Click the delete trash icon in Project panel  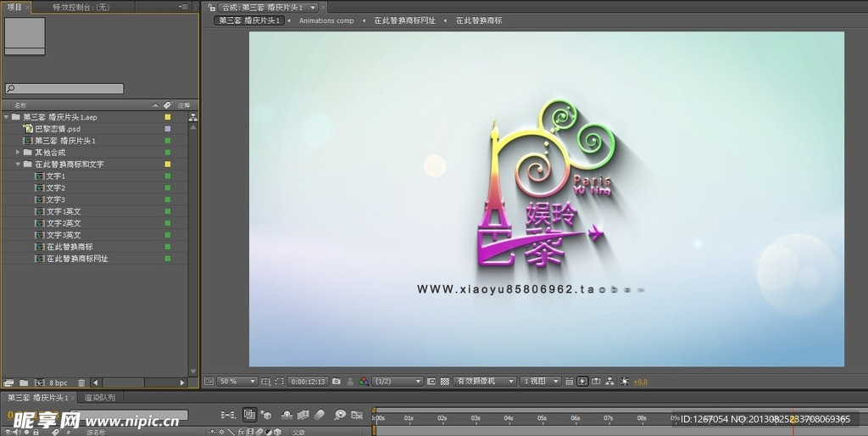pos(81,383)
